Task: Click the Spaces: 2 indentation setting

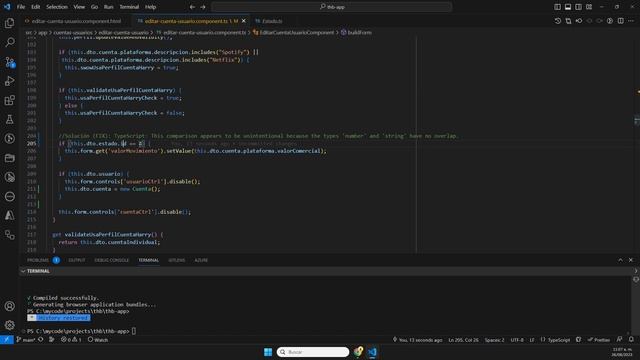Action: pos(494,340)
